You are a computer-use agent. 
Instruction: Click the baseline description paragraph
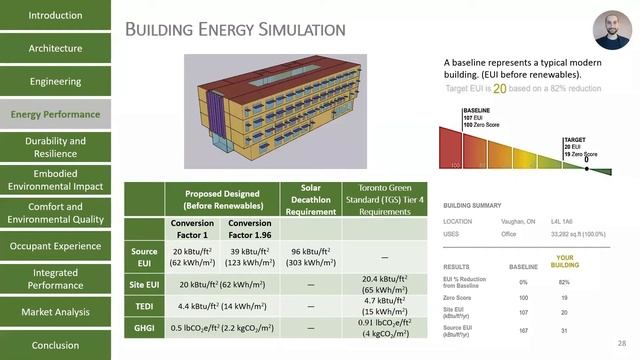click(522, 69)
